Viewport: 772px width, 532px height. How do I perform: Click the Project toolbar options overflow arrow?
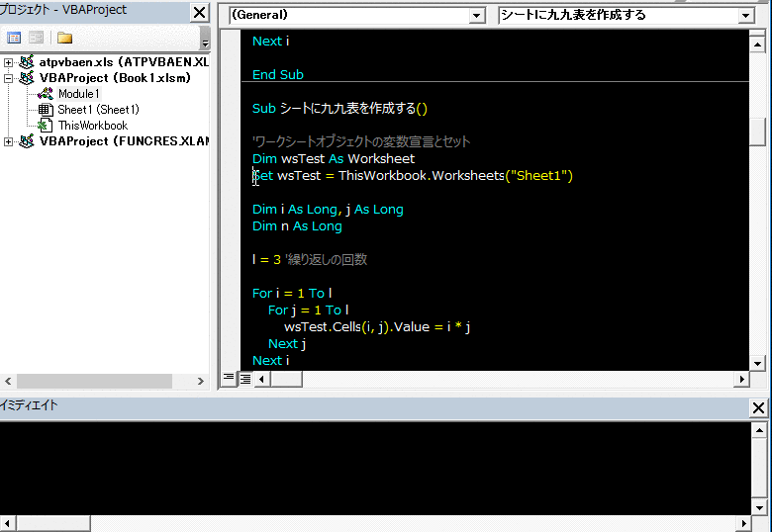click(x=205, y=40)
